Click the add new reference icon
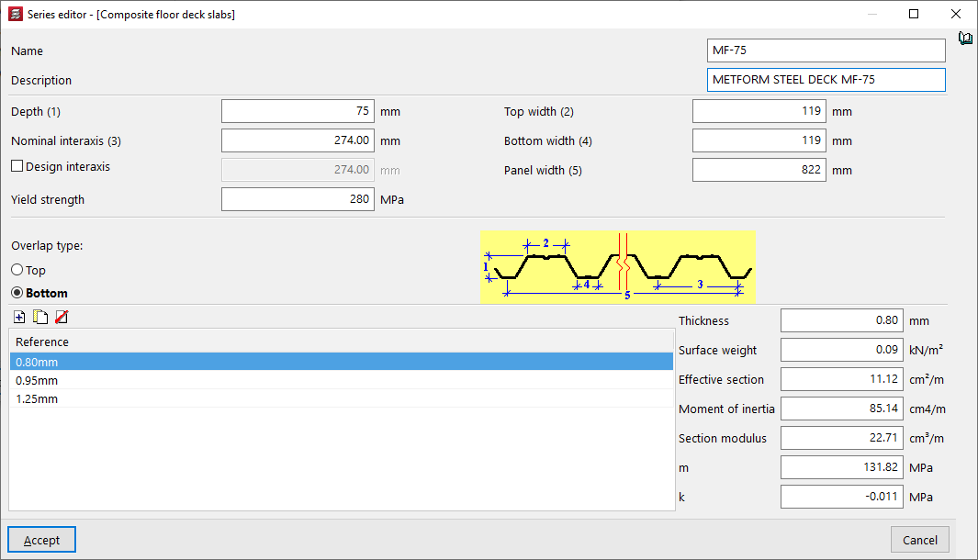Image resolution: width=978 pixels, height=560 pixels. [x=20, y=318]
